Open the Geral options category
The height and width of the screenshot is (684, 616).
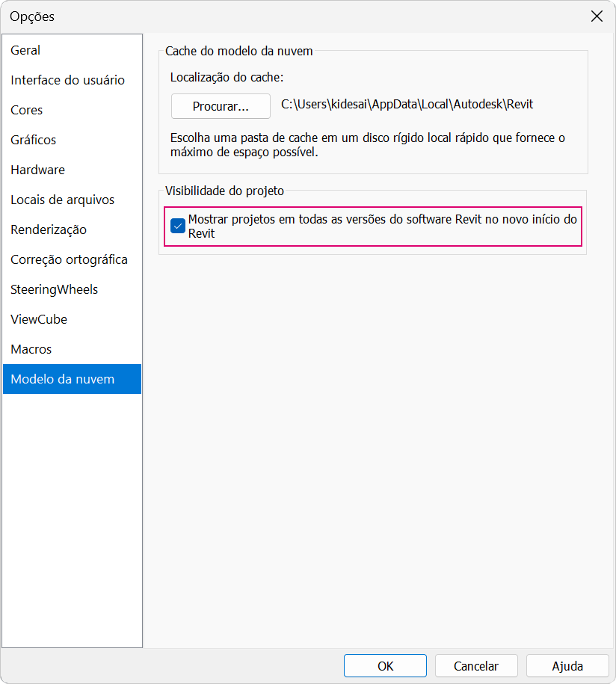(26, 50)
